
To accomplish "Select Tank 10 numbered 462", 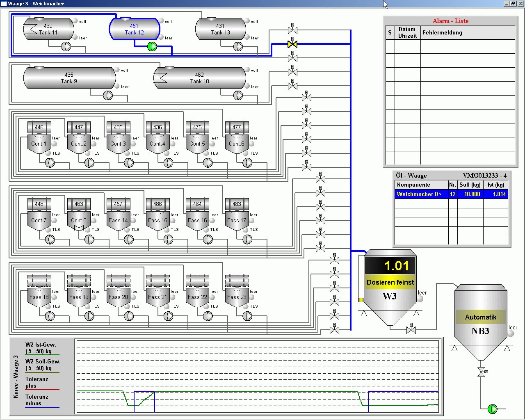I will point(200,78).
